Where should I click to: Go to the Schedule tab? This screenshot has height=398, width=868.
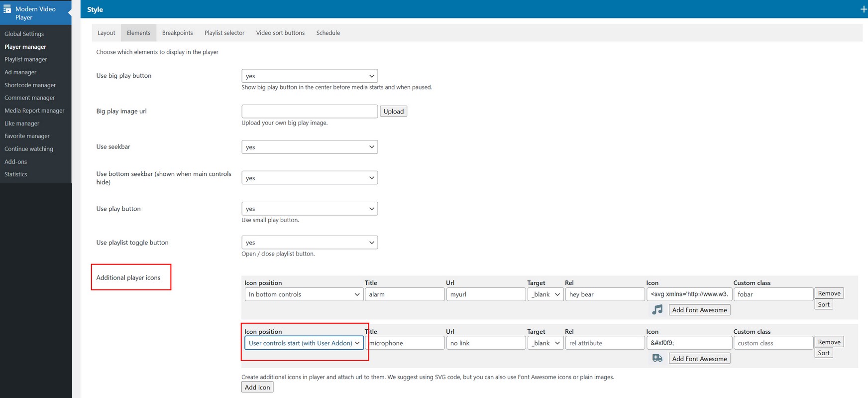pyautogui.click(x=328, y=33)
